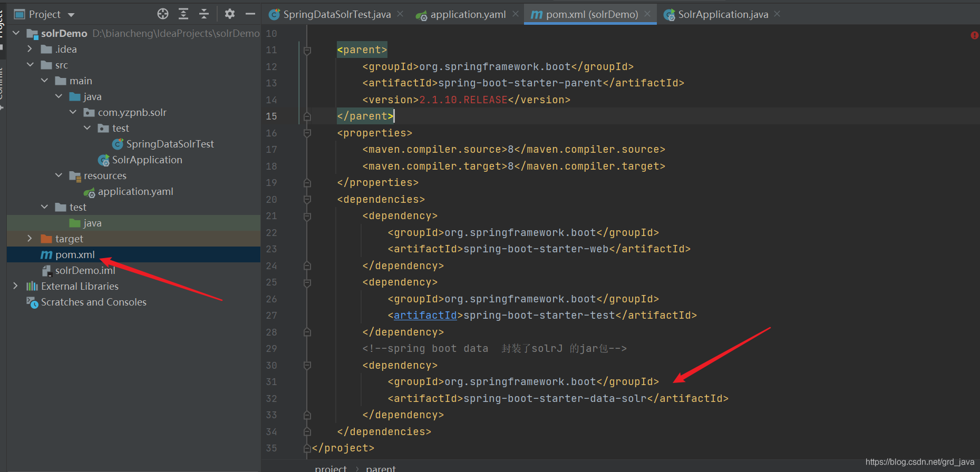Fold the dependency block at line 21
980x472 pixels.
307,216
